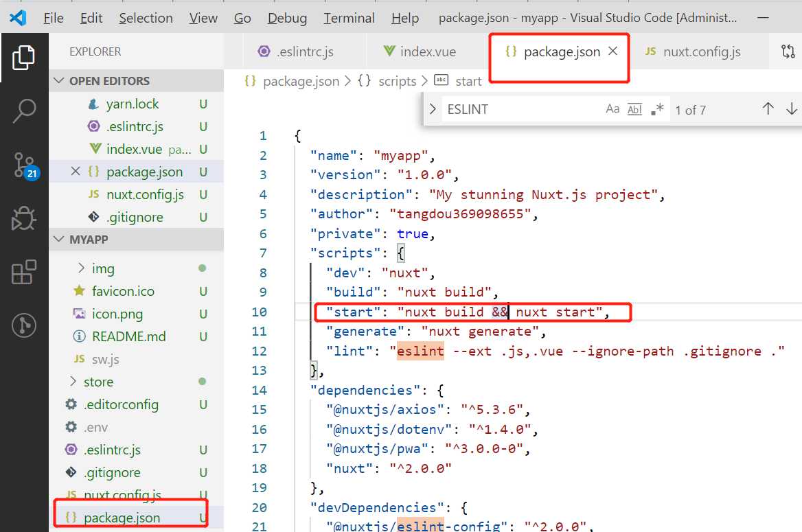Screen dimensions: 802x532
Task: Toggle Match Whole Word in find widget
Action: pyautogui.click(x=634, y=109)
